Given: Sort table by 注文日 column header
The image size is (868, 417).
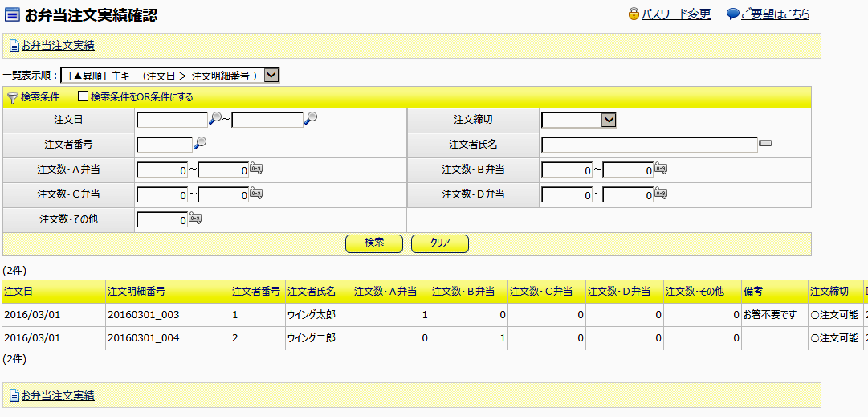Looking at the screenshot, I should (18, 291).
